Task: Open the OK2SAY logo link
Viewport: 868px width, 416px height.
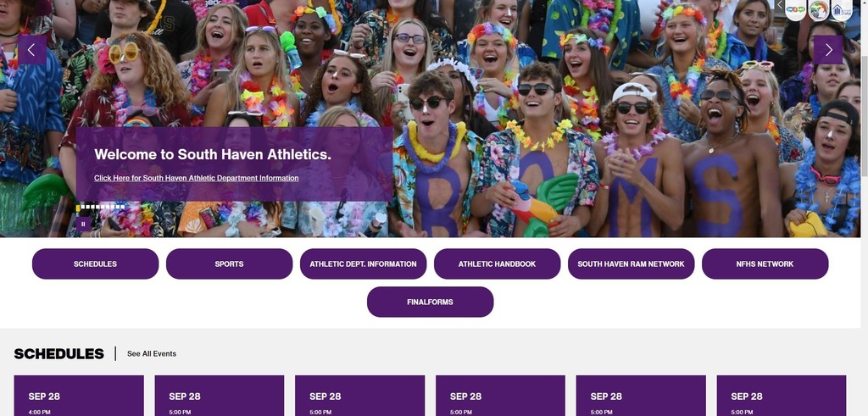Action: [795, 9]
